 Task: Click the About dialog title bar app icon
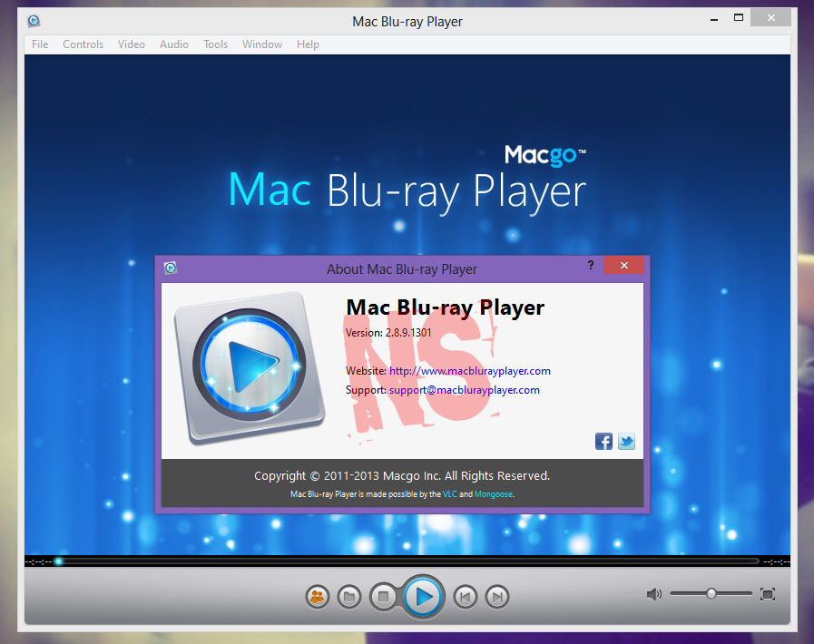click(171, 268)
